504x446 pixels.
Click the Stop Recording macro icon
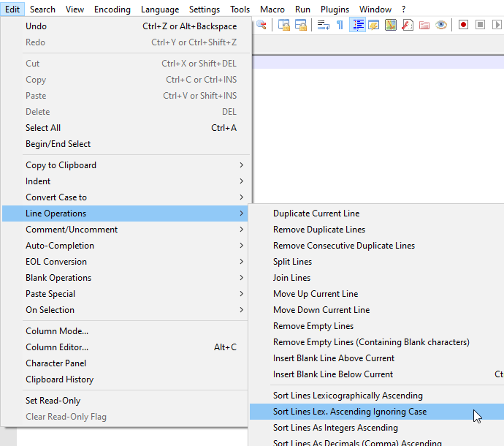(x=480, y=25)
